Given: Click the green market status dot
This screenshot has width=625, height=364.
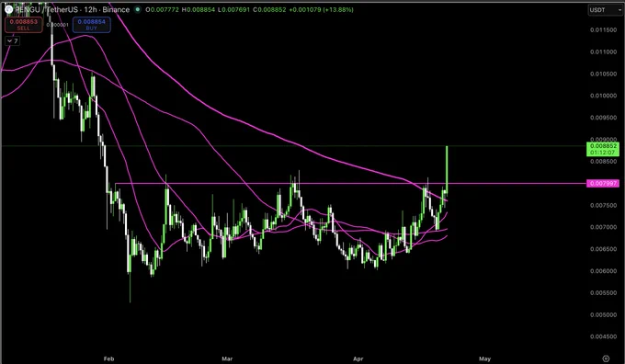Looking at the screenshot, I should 138,9.
